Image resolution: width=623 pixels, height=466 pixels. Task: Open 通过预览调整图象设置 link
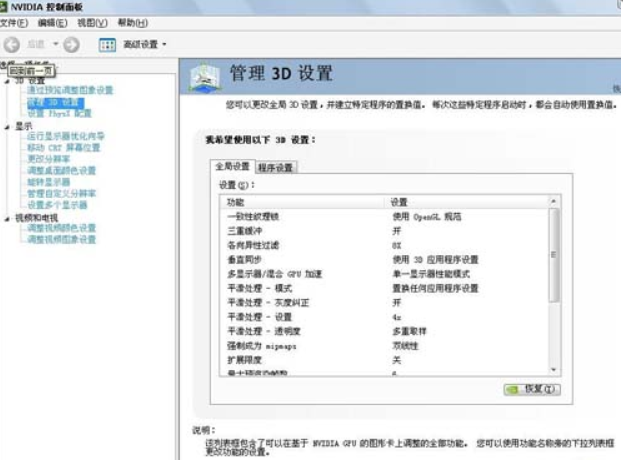coord(70,90)
